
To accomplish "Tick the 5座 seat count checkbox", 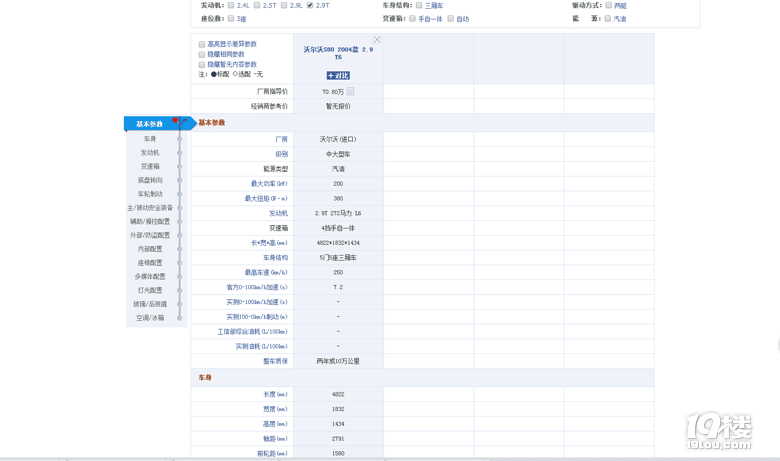I will coord(231,18).
